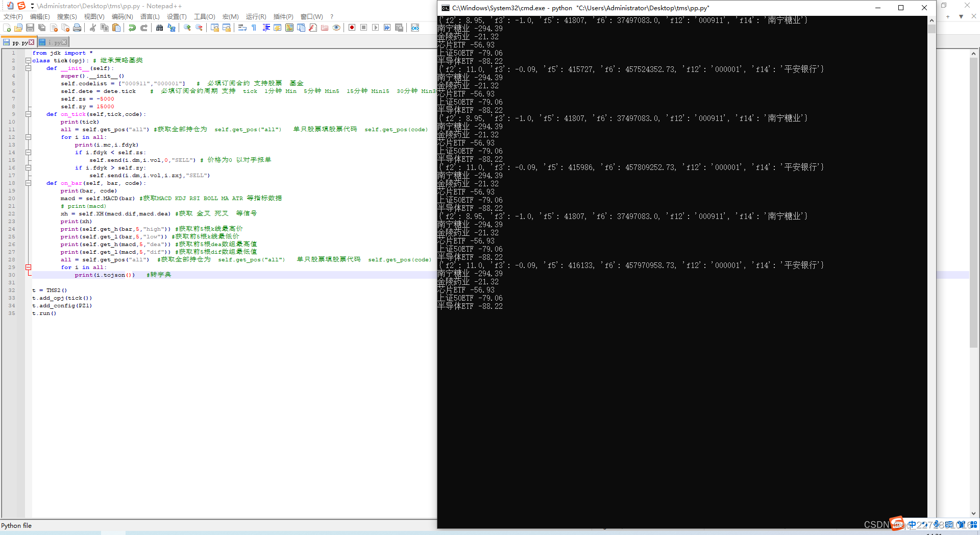Open Find with the binoculars icon
The image size is (980, 535).
(x=159, y=28)
